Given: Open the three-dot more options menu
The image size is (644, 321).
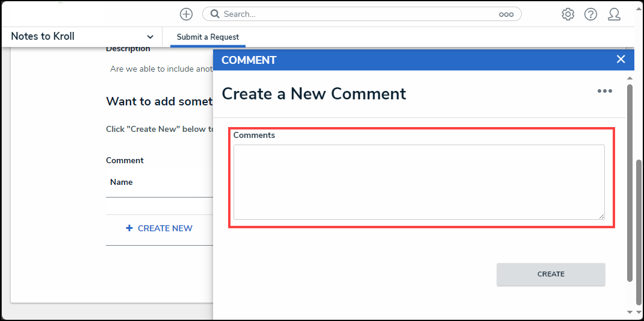Looking at the screenshot, I should tap(604, 91).
